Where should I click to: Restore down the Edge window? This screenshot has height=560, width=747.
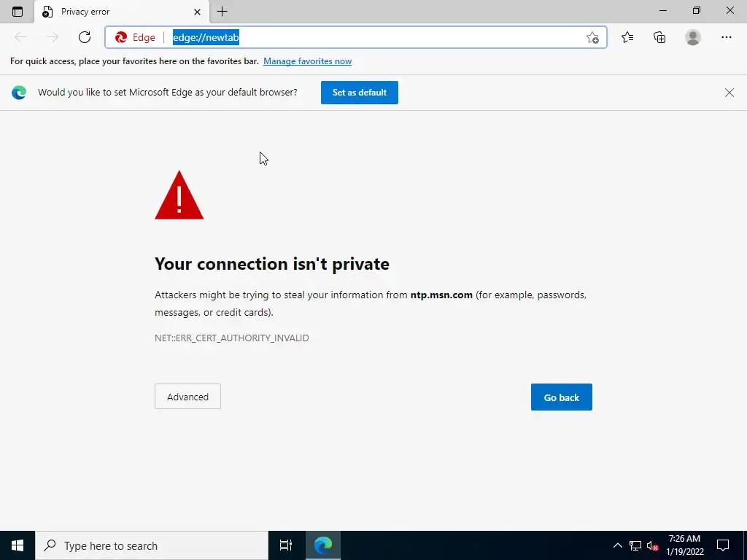tap(697, 11)
